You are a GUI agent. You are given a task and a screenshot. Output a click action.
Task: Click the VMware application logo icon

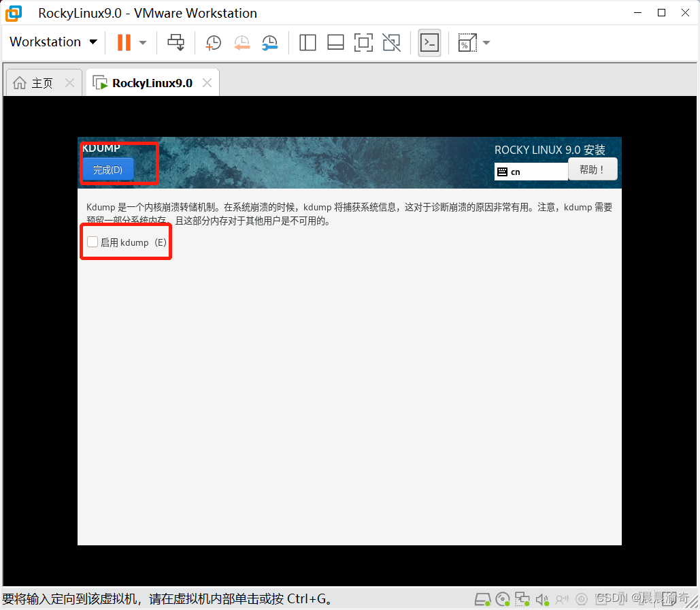14,14
